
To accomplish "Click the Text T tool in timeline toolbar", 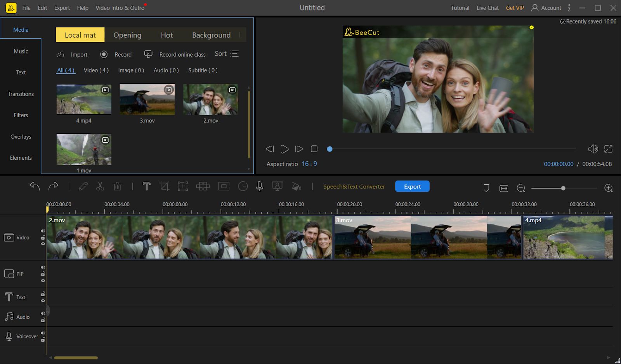I will tap(146, 186).
